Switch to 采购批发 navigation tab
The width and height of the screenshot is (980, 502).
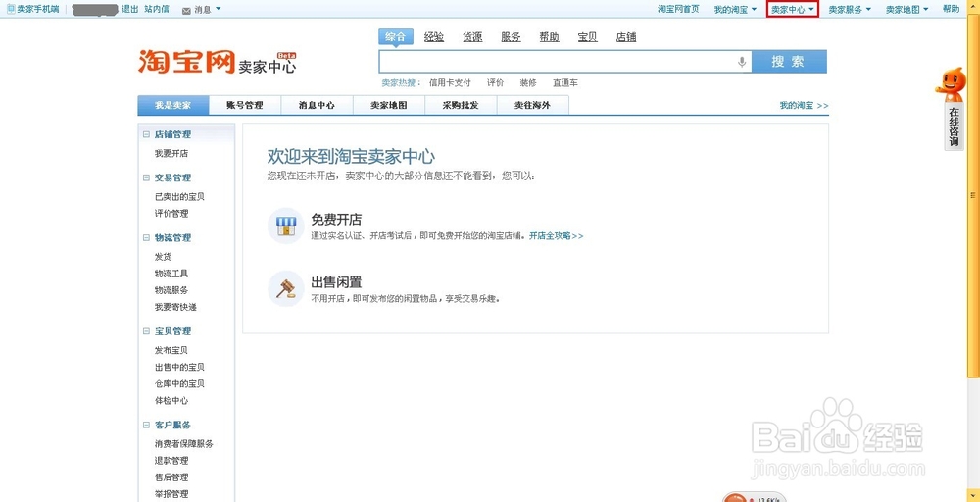click(461, 106)
